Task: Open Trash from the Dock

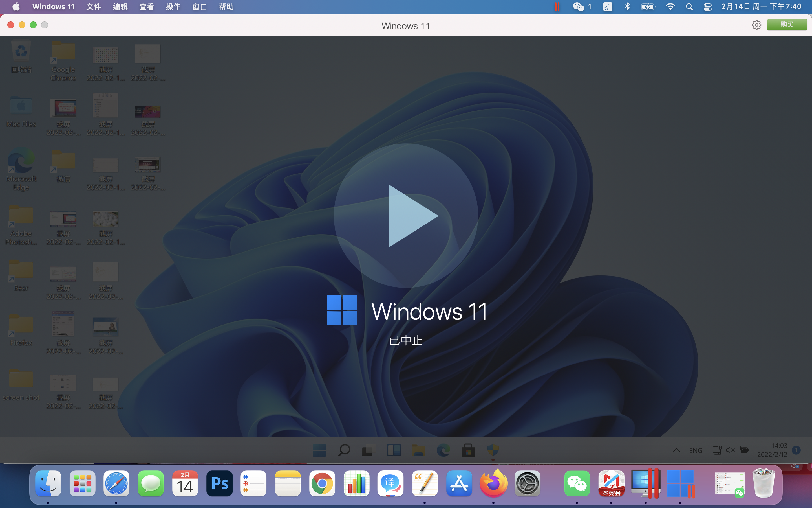Action: tap(764, 483)
